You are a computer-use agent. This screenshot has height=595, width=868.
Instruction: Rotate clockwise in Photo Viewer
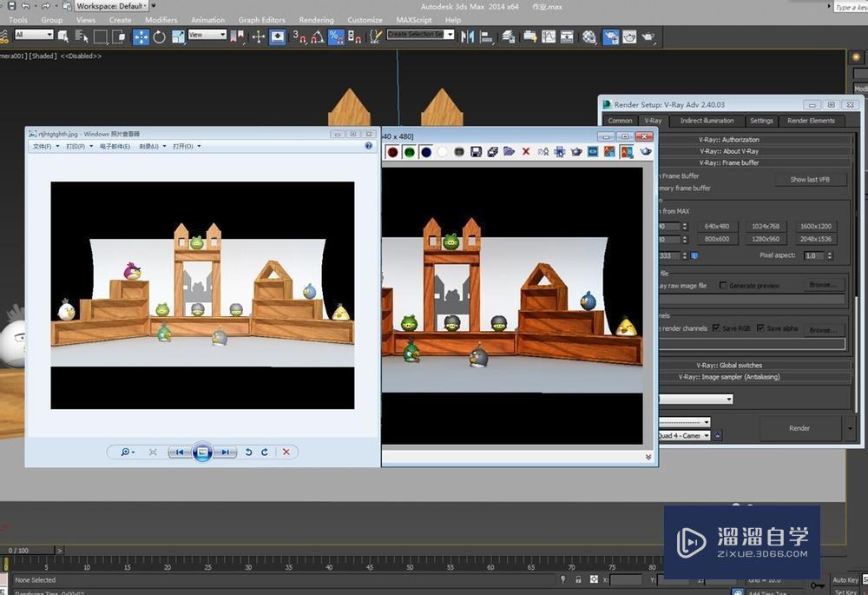tap(265, 452)
